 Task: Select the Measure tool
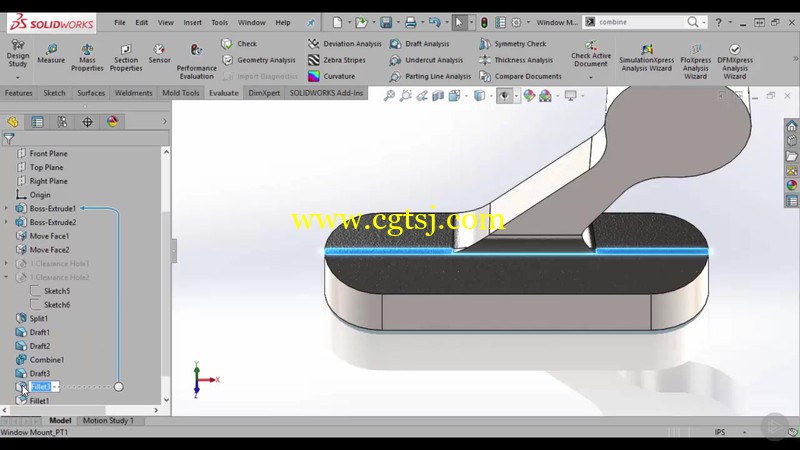click(x=51, y=54)
